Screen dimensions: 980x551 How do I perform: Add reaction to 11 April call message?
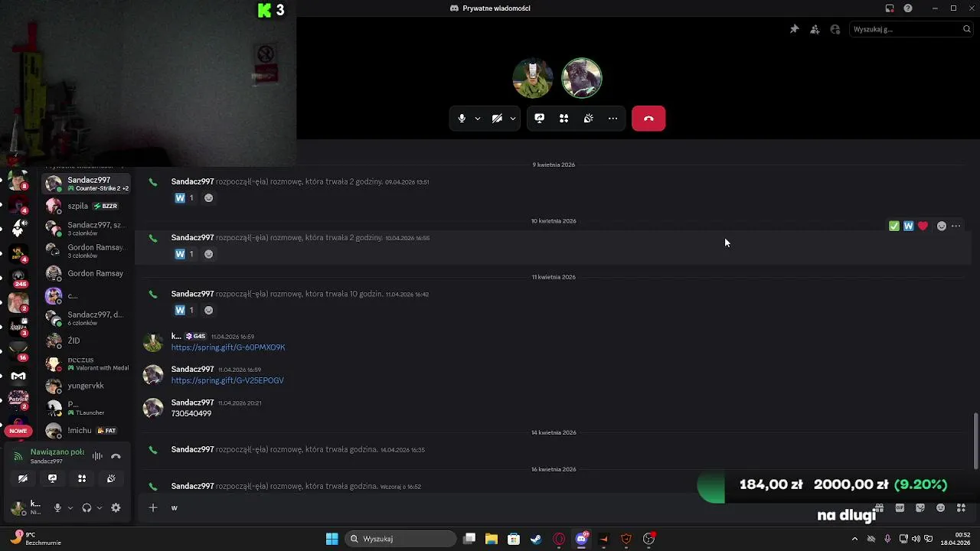(x=208, y=310)
